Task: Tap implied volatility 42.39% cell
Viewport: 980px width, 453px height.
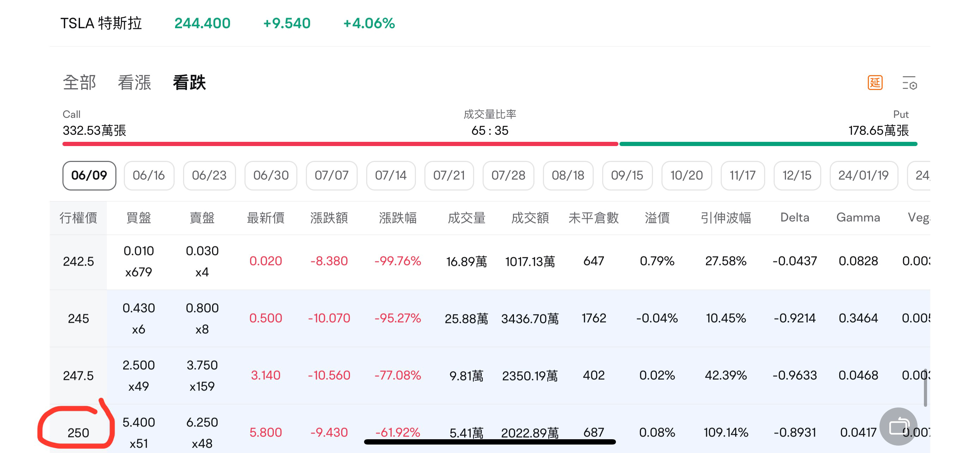Action: (x=726, y=375)
